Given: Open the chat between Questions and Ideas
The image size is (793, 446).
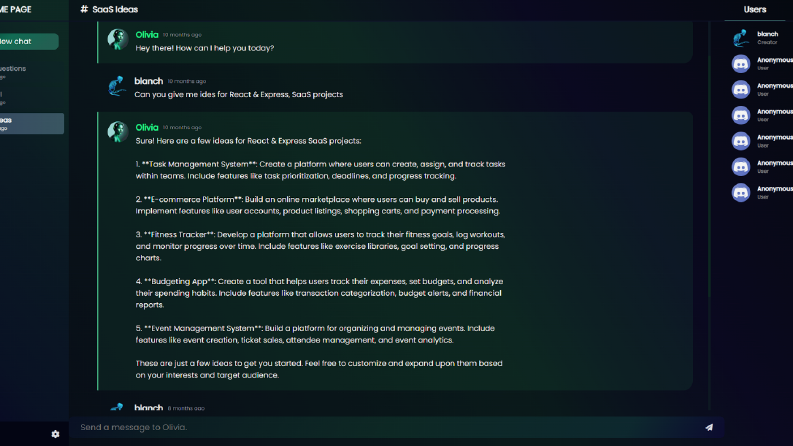Looking at the screenshot, I should click(x=31, y=98).
